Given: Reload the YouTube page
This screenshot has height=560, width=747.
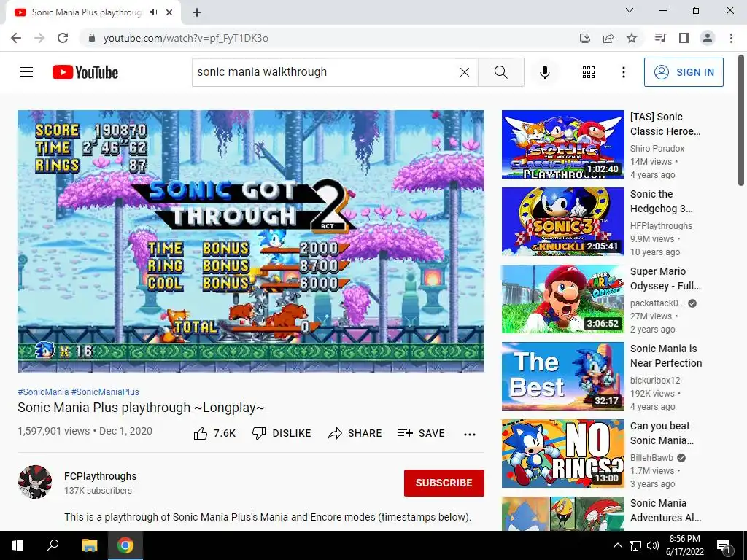Looking at the screenshot, I should (63, 38).
